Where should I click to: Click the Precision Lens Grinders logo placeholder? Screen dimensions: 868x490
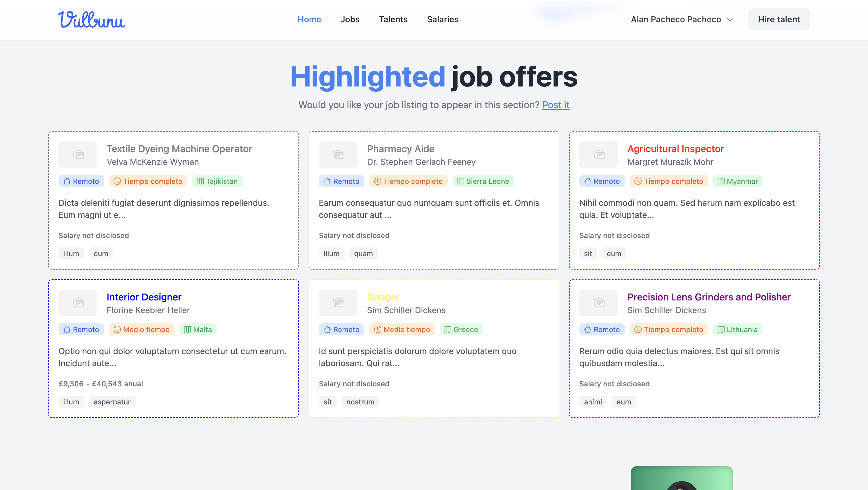coord(599,303)
